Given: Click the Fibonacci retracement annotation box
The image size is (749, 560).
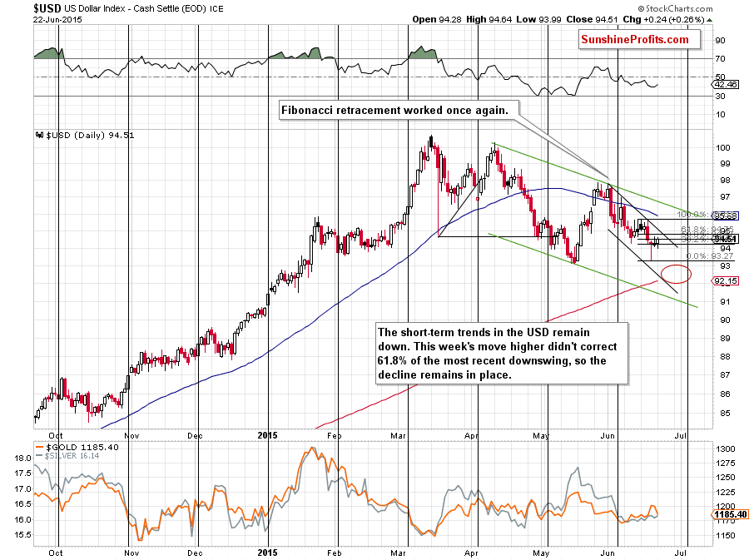Looking at the screenshot, I should [x=399, y=111].
